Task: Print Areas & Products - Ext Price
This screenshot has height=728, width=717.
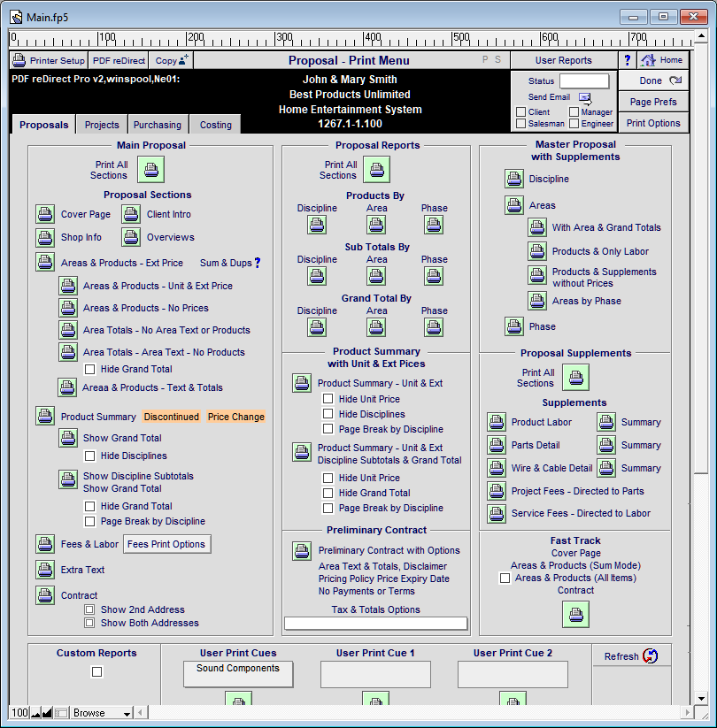Action: [x=45, y=262]
